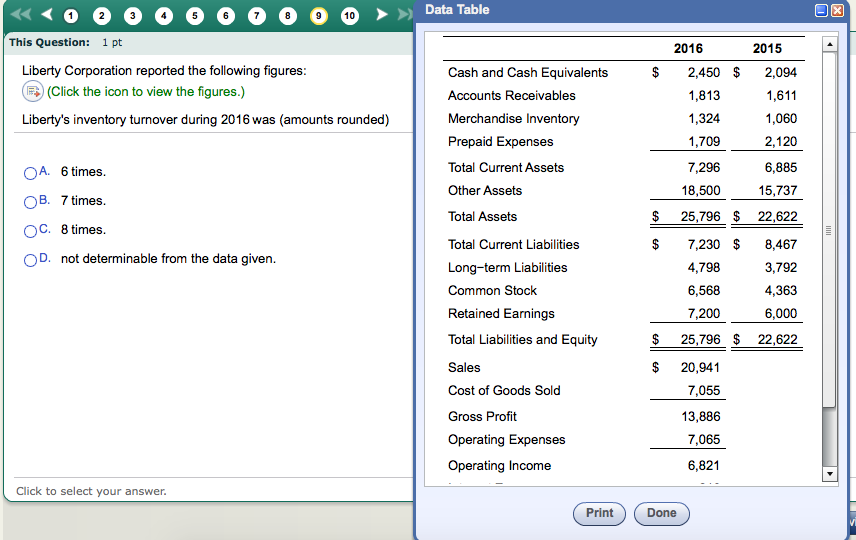Click the 2016 Merchandise Inventory value 1,324
The height and width of the screenshot is (540, 856).
pos(704,118)
